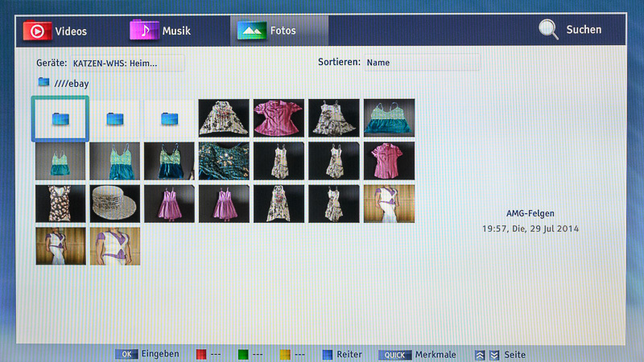The width and height of the screenshot is (644, 362).
Task: Click the AMG-Felgen folder name
Action: [x=530, y=213]
